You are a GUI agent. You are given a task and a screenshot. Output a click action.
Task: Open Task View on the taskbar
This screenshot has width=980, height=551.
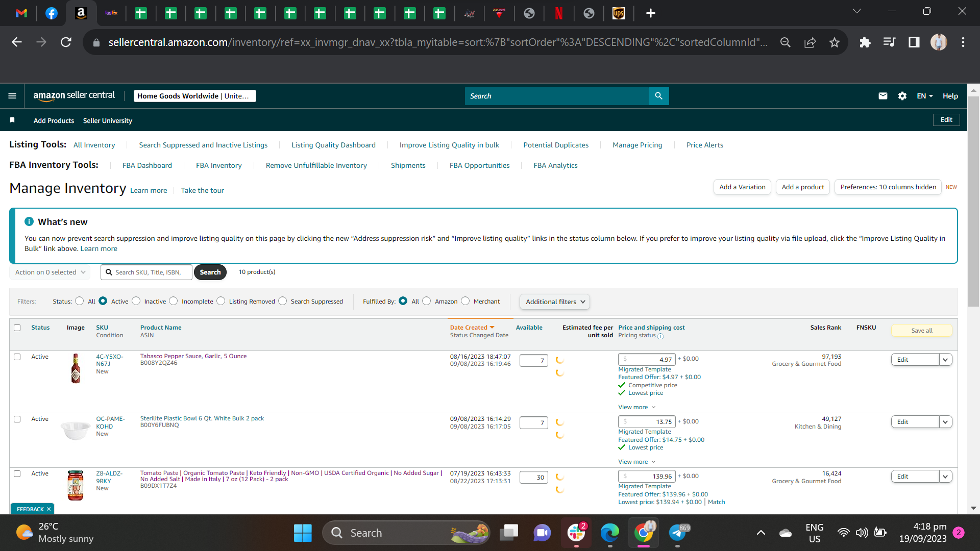coord(509,533)
